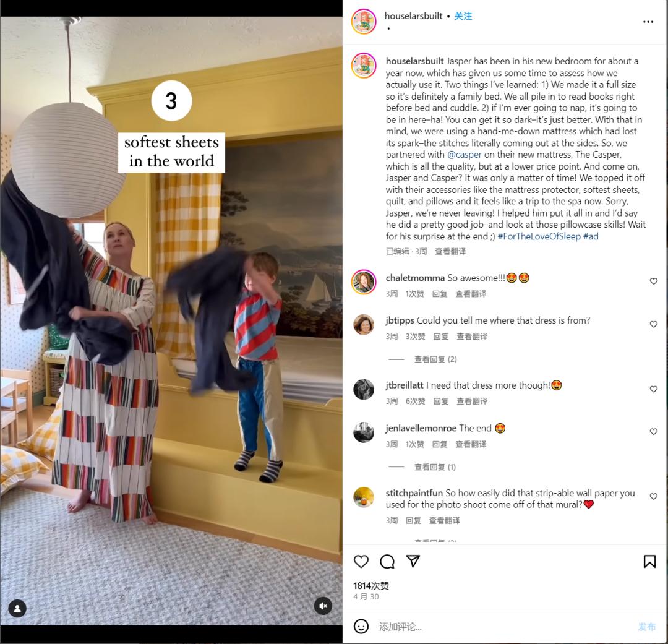View the 1814 likes list
This screenshot has height=644, width=668.
pyautogui.click(x=371, y=586)
